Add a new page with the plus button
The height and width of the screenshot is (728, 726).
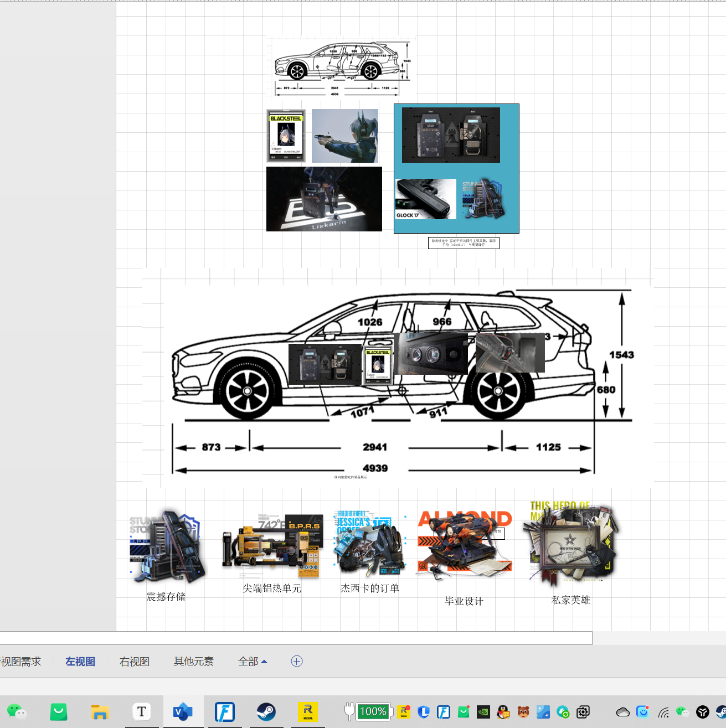[x=297, y=661]
